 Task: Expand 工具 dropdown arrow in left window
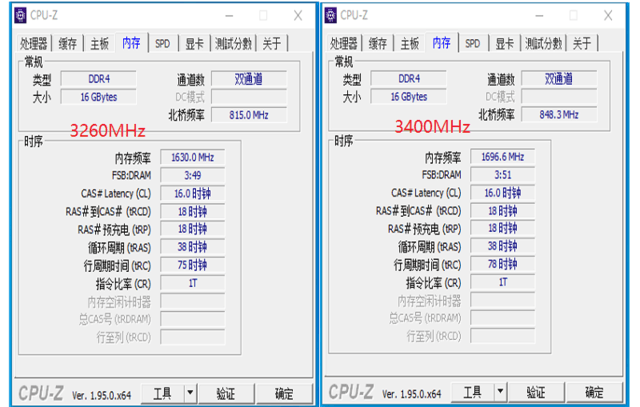[190, 394]
